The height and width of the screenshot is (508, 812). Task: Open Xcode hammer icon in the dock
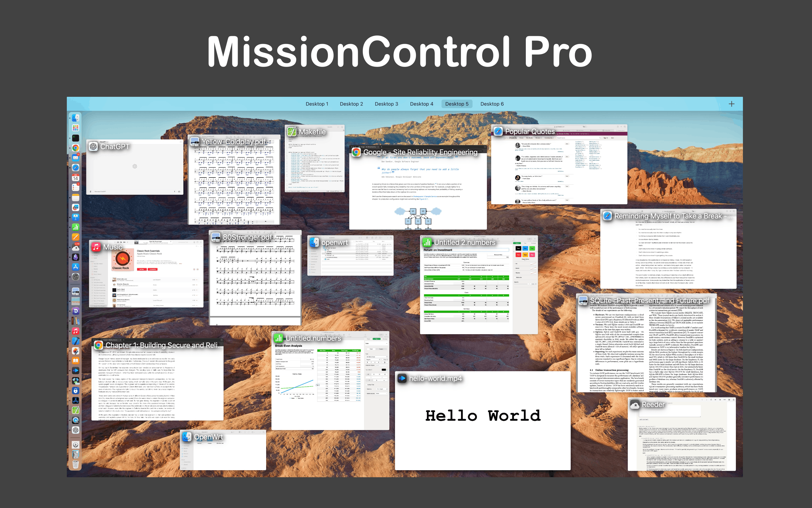click(x=76, y=341)
